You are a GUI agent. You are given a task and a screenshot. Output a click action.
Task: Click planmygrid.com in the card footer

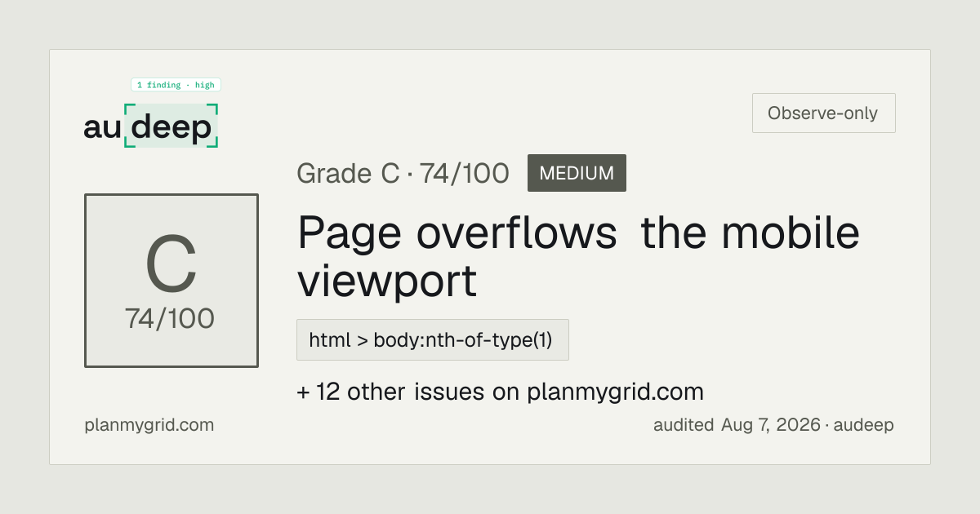click(x=149, y=425)
